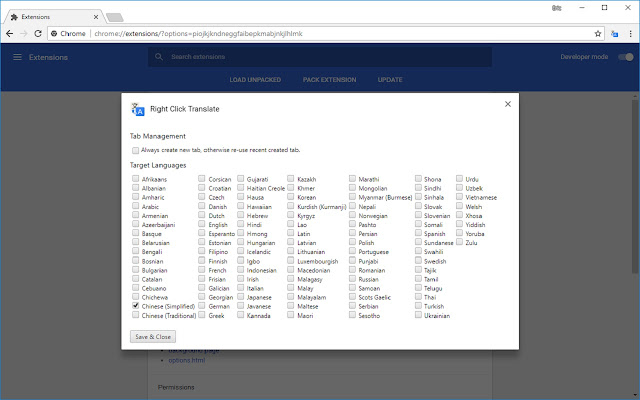This screenshot has height=400, width=640.
Task: Check the Spanish language option
Action: (418, 233)
